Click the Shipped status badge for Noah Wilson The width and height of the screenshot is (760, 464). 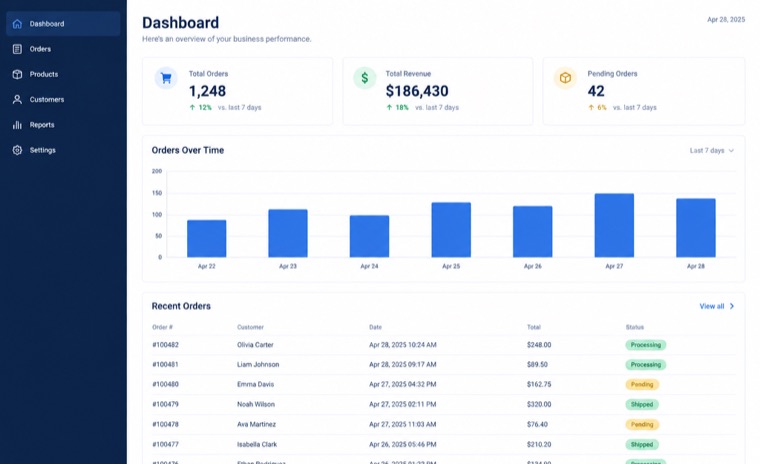pos(642,404)
